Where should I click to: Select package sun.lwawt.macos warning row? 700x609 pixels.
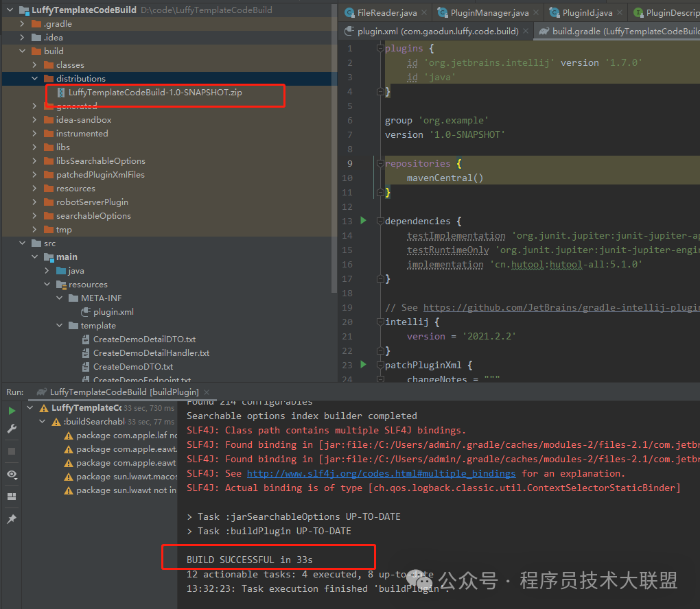point(121,477)
